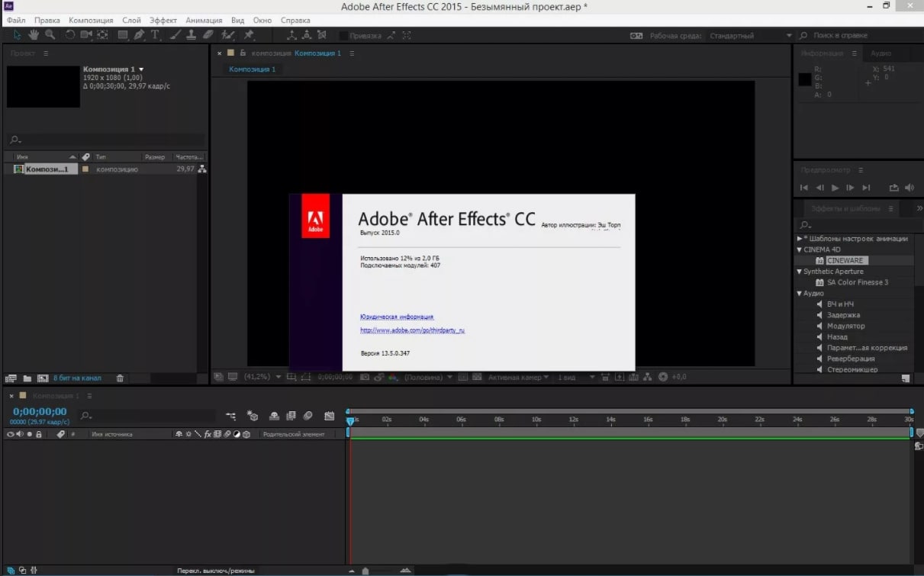Image resolution: width=924 pixels, height=576 pixels.
Task: Enable the Привязка snapping checkbox
Action: (343, 35)
